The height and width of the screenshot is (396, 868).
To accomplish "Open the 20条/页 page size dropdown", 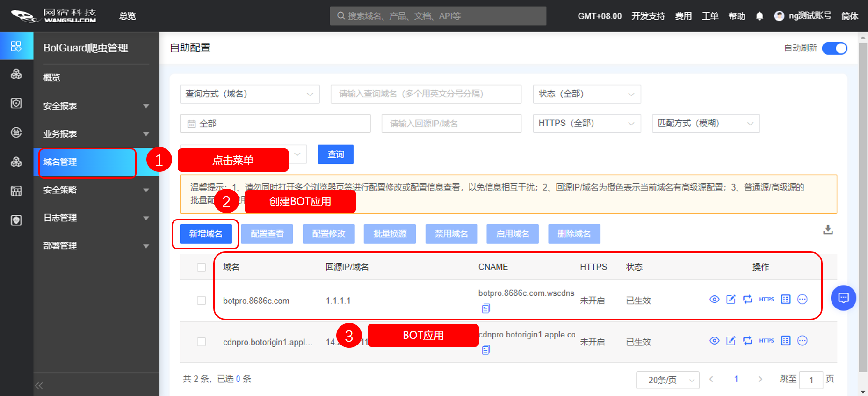I will 668,380.
